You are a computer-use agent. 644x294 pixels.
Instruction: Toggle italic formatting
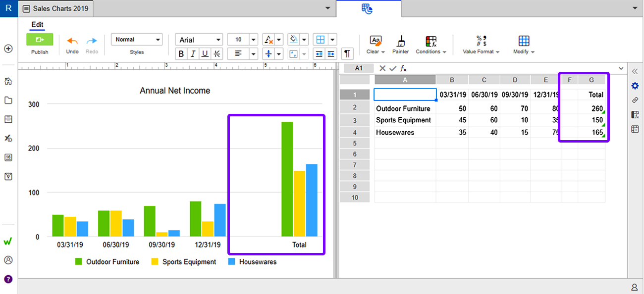pyautogui.click(x=193, y=54)
